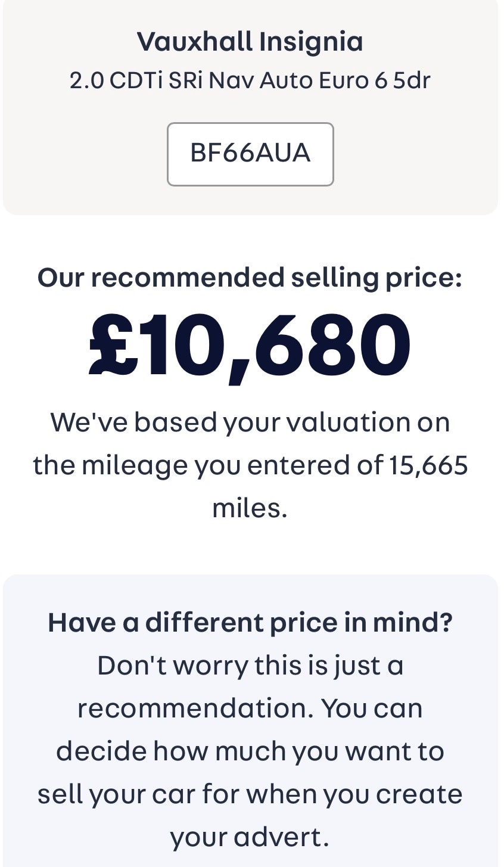Tap 'decide how much you want to' line
Image resolution: width=504 pixels, height=867 pixels.
click(250, 751)
